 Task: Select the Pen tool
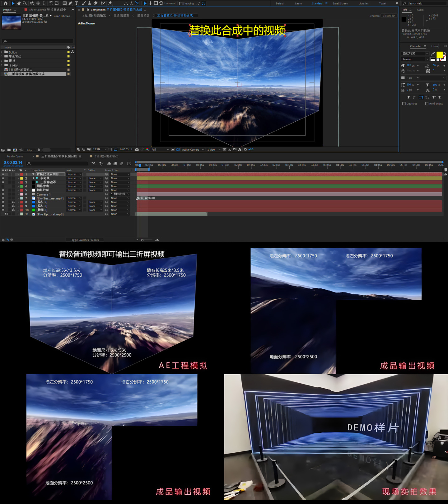click(x=71, y=3)
